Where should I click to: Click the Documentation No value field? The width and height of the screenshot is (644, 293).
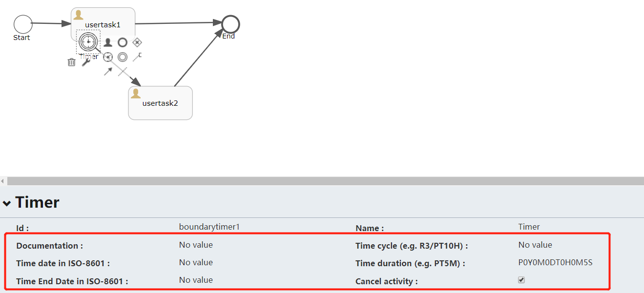(196, 245)
